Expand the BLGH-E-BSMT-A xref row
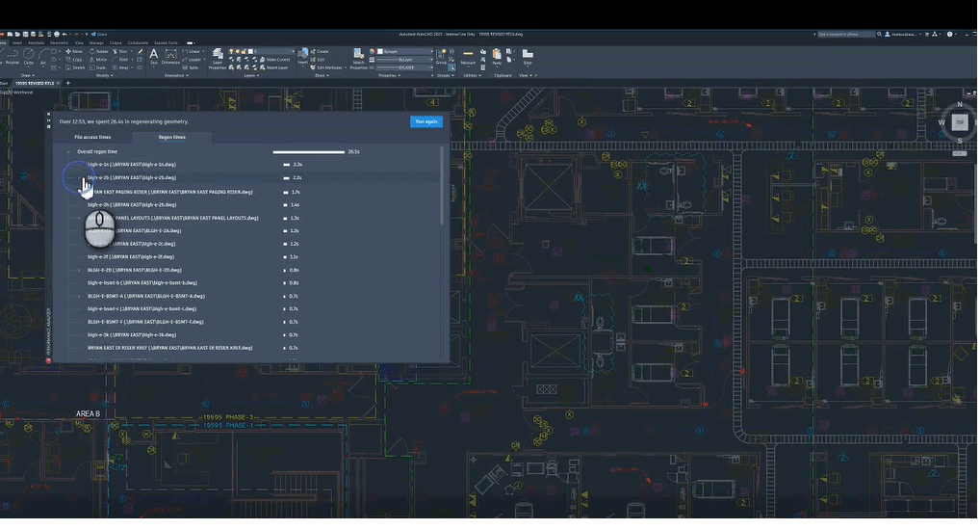 [x=79, y=296]
